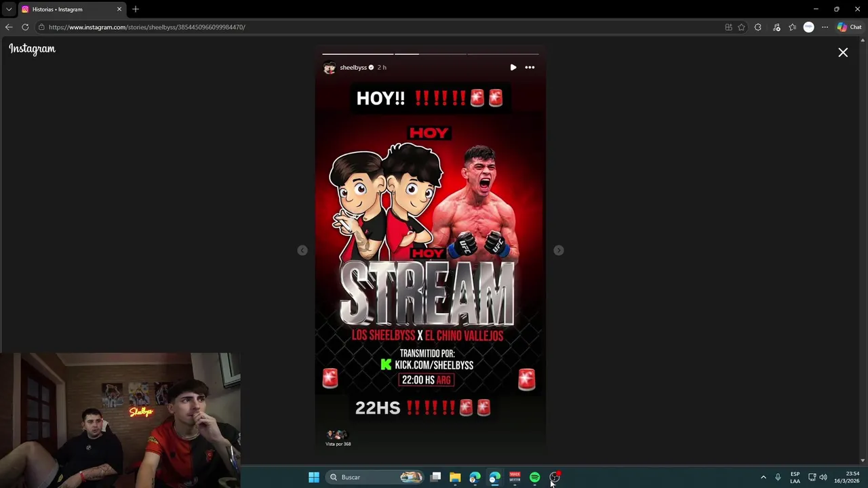
Task: Select the 'Historias • Instagram' browser tab
Action: [x=71, y=9]
